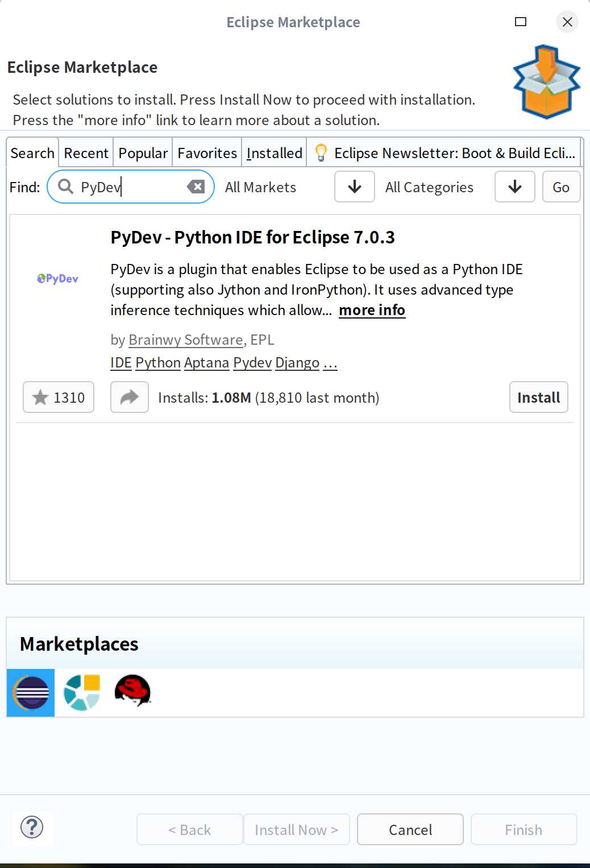Click the Cancel button
The height and width of the screenshot is (868, 590).
click(x=410, y=830)
